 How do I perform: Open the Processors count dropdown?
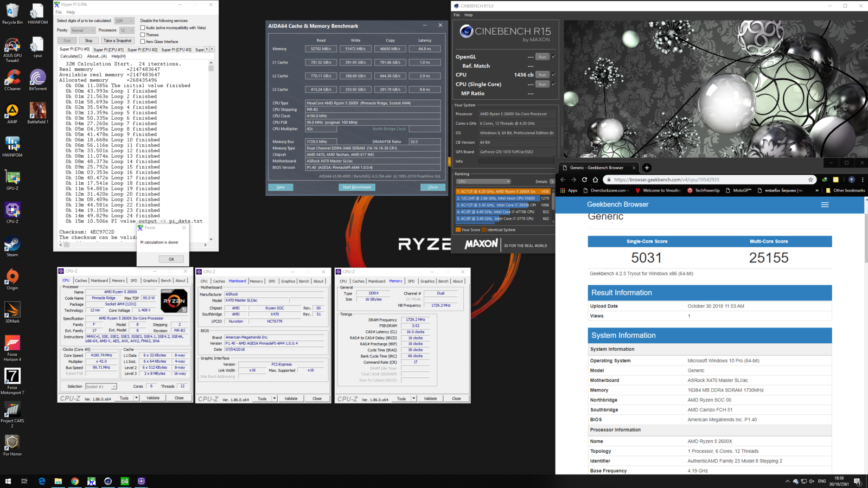[126, 30]
